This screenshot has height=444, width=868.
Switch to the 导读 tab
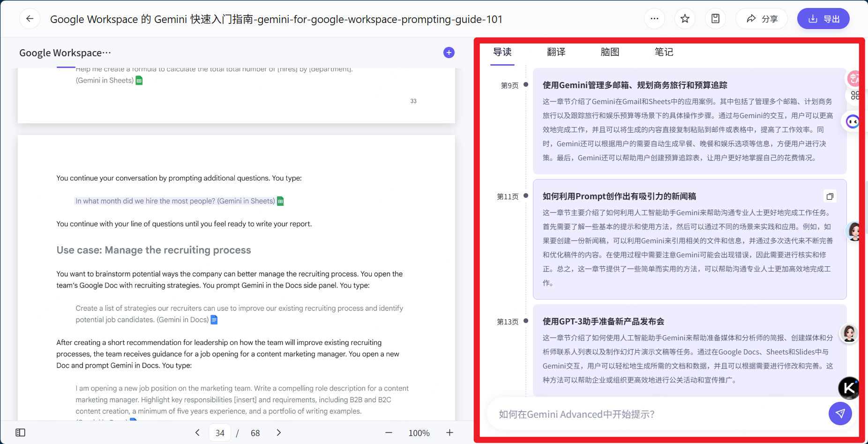502,52
